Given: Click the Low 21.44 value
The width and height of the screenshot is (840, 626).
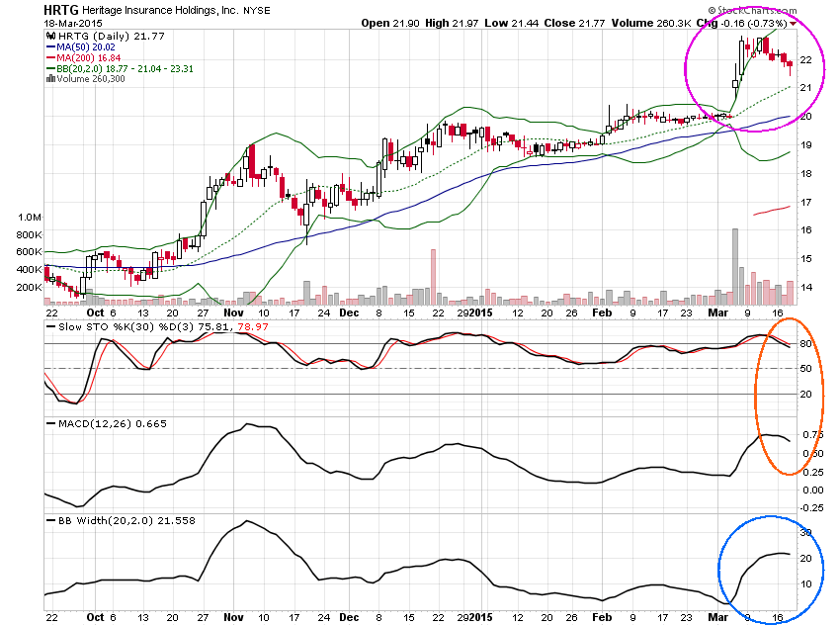Looking at the screenshot, I should pos(511,23).
